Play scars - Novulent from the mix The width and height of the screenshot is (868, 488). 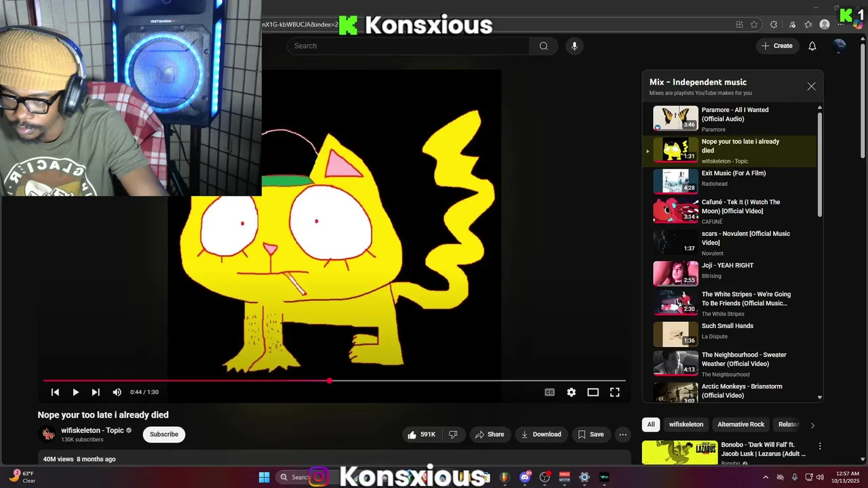729,243
